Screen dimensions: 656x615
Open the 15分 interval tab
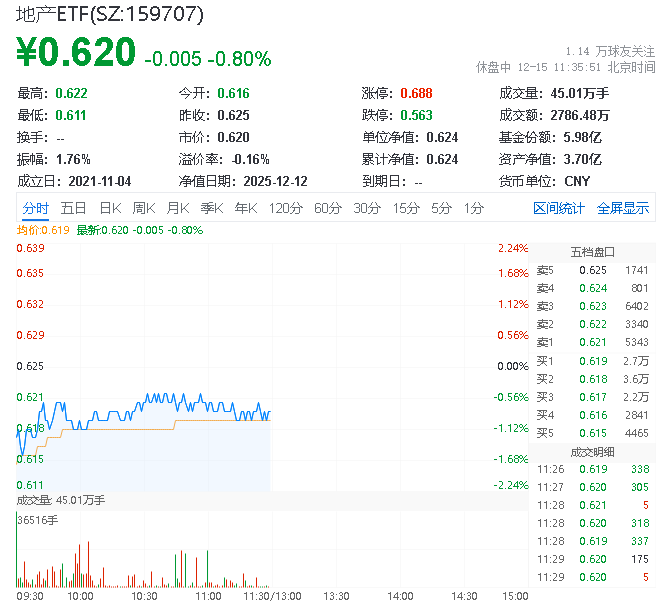406,208
